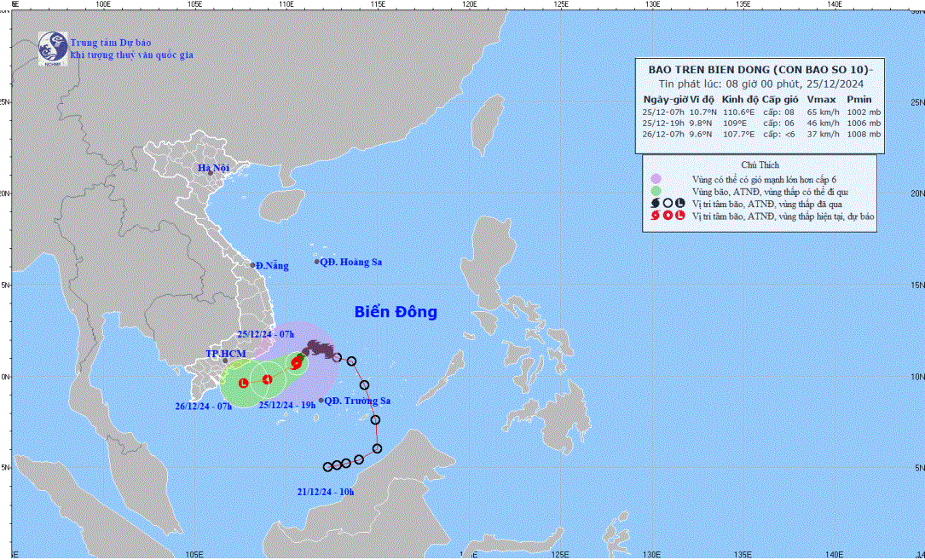
Task: Click the TP.HCM city dot marker
Action: [225, 361]
